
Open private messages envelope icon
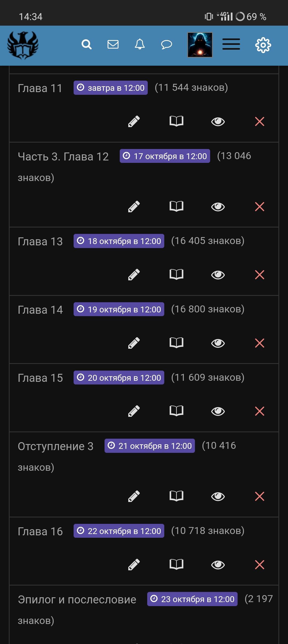[113, 44]
